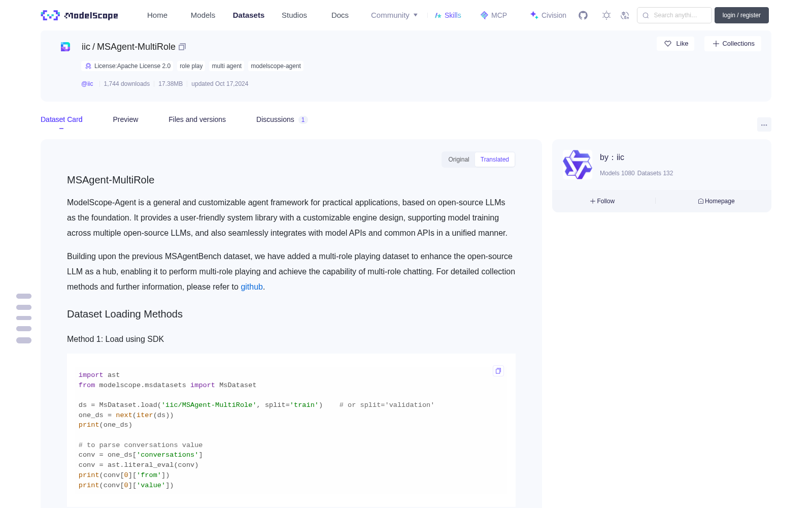Open the Docs page
812x508 pixels.
pyautogui.click(x=340, y=15)
